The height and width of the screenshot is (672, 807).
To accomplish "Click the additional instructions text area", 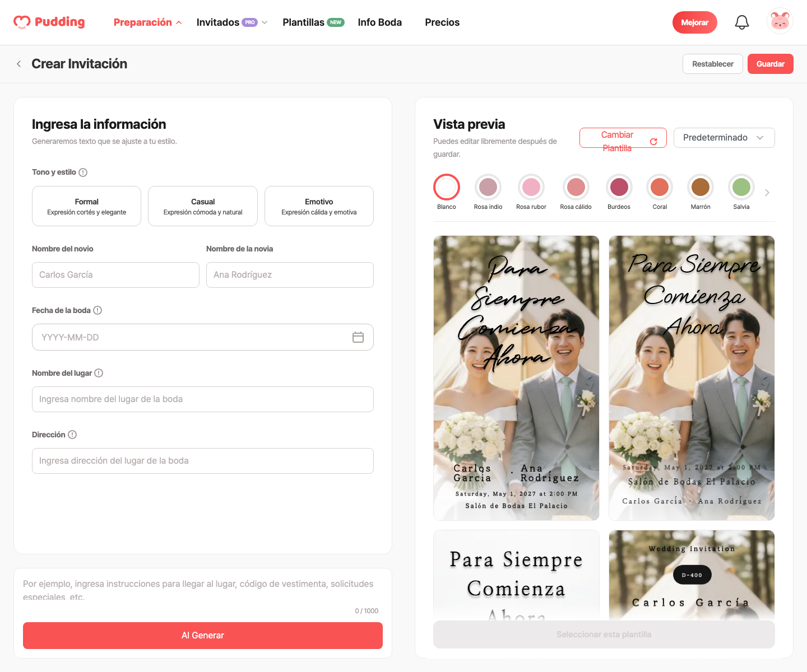I will point(203,590).
